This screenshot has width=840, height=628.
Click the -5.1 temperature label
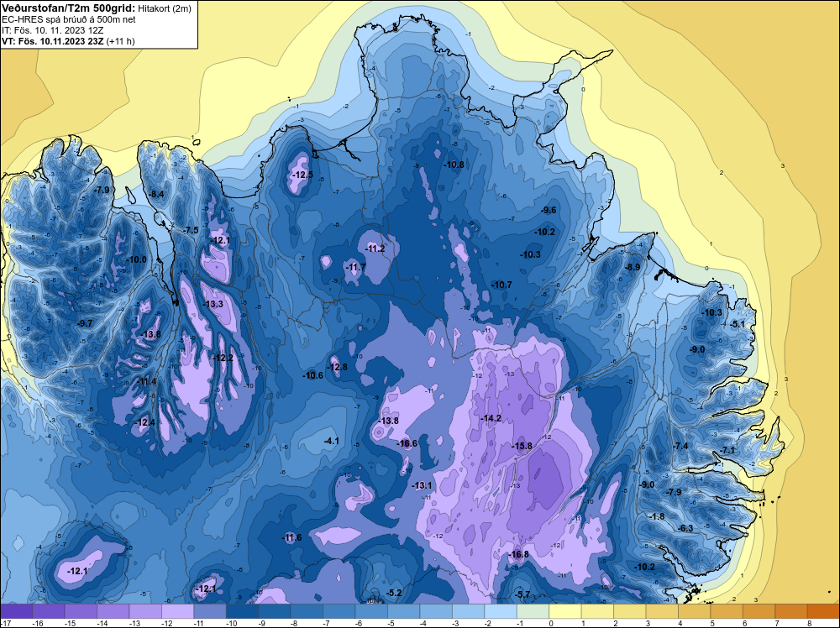tap(738, 324)
